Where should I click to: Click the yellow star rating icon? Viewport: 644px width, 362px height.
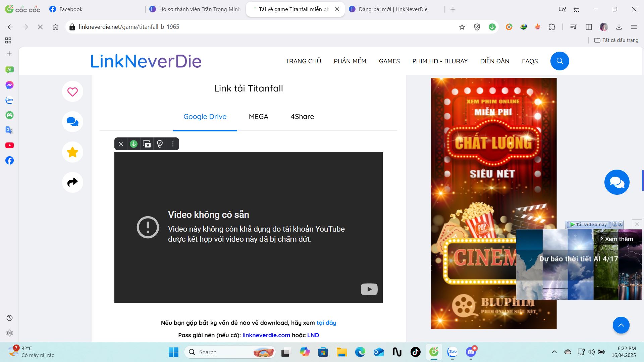pyautogui.click(x=72, y=152)
